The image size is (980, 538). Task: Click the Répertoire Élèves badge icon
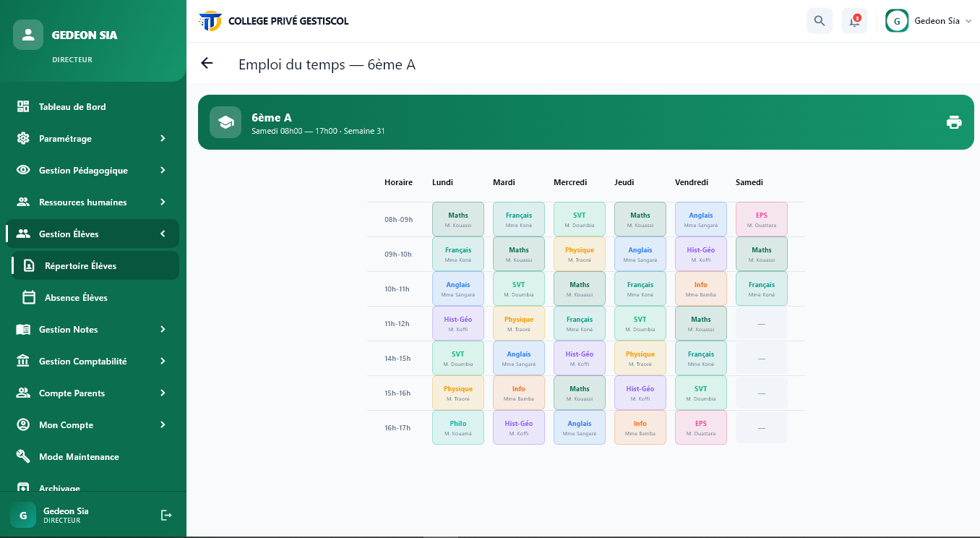[x=29, y=265]
